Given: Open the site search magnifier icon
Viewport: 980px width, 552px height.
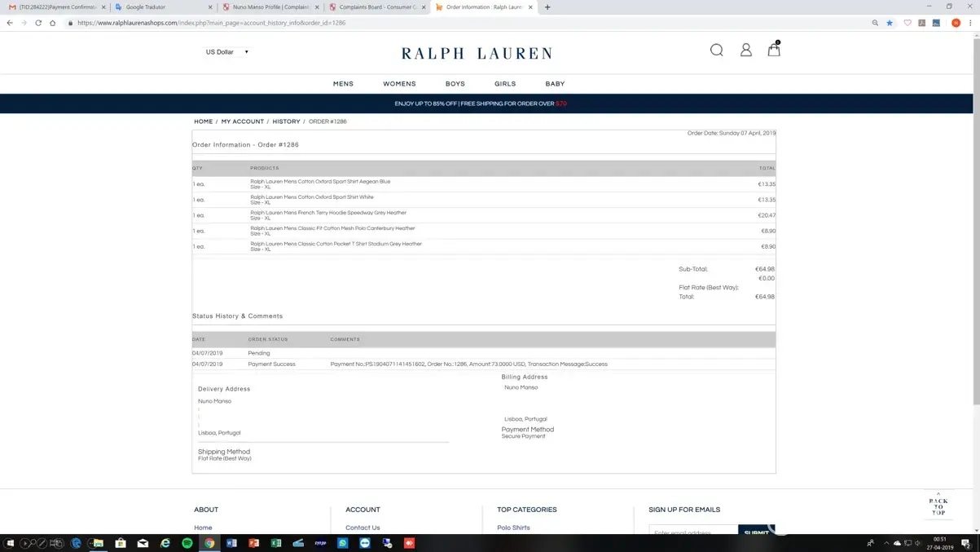Looking at the screenshot, I should [x=716, y=51].
